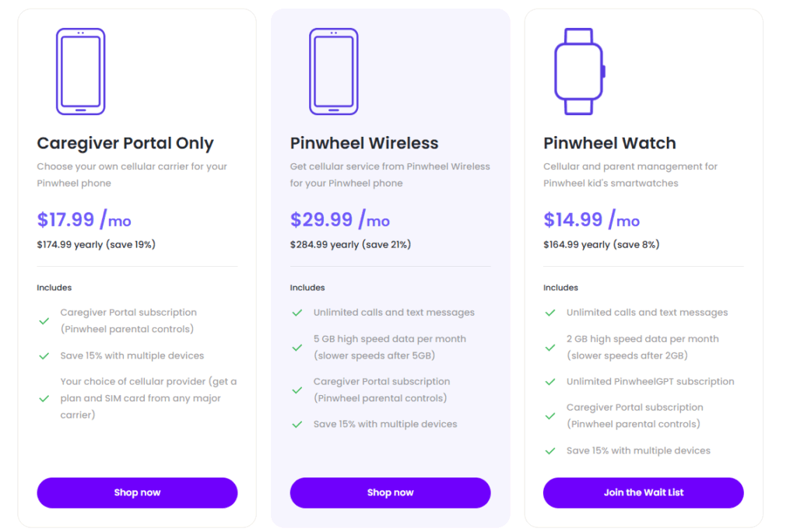Click the $17.99 /mo price
The height and width of the screenshot is (532, 797).
click(84, 219)
